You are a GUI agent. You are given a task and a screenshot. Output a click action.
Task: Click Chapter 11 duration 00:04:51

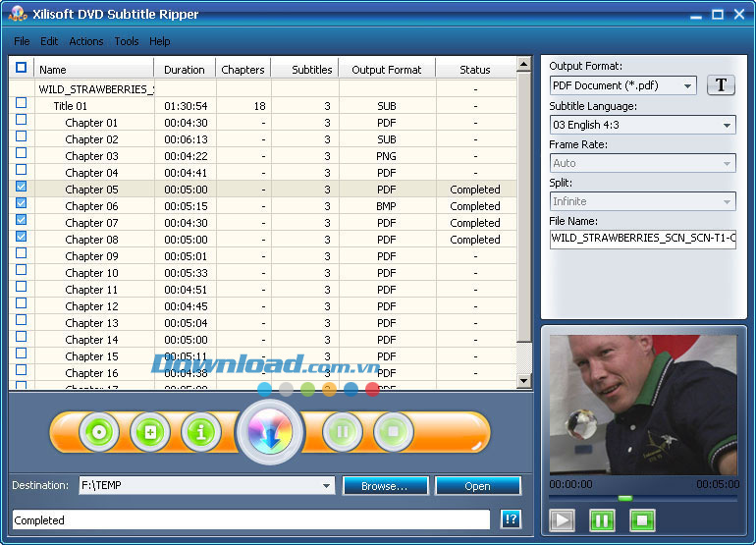pyautogui.click(x=186, y=290)
